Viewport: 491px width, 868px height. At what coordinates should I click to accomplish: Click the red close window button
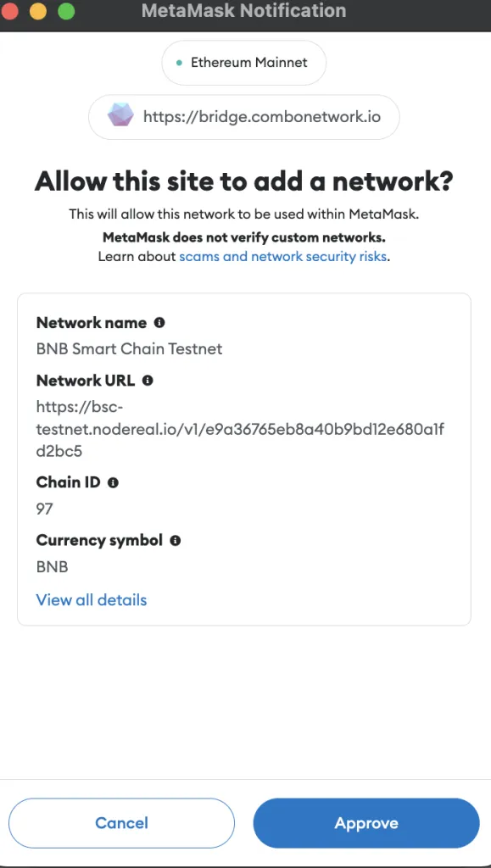pyautogui.click(x=10, y=11)
